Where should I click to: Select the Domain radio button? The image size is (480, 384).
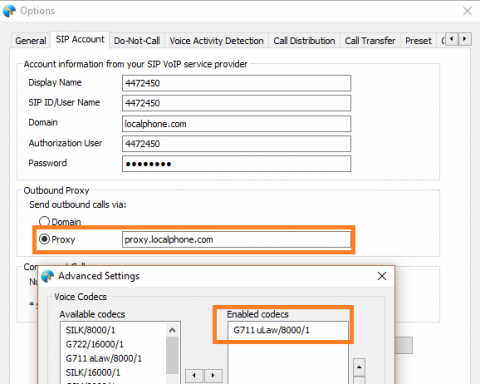click(44, 221)
